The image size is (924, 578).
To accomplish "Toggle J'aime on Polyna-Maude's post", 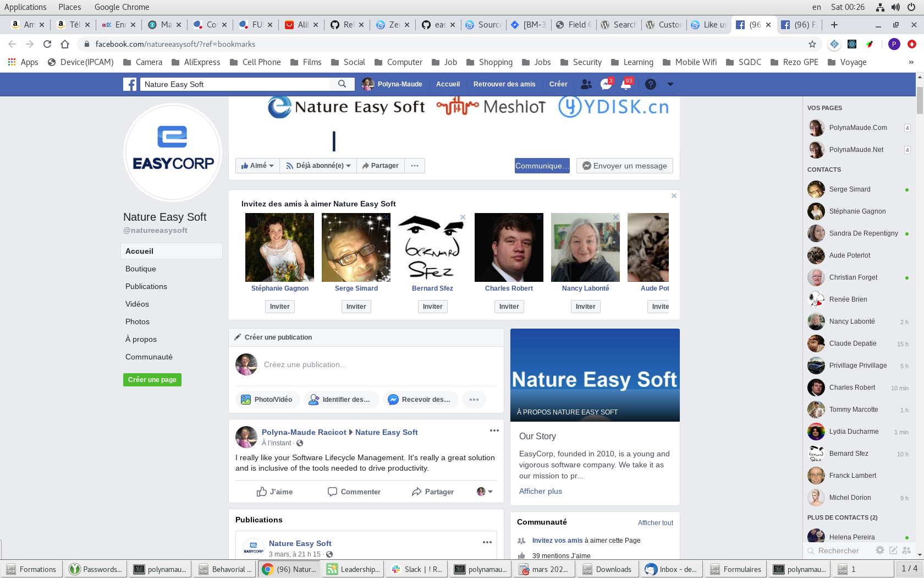I will [274, 492].
